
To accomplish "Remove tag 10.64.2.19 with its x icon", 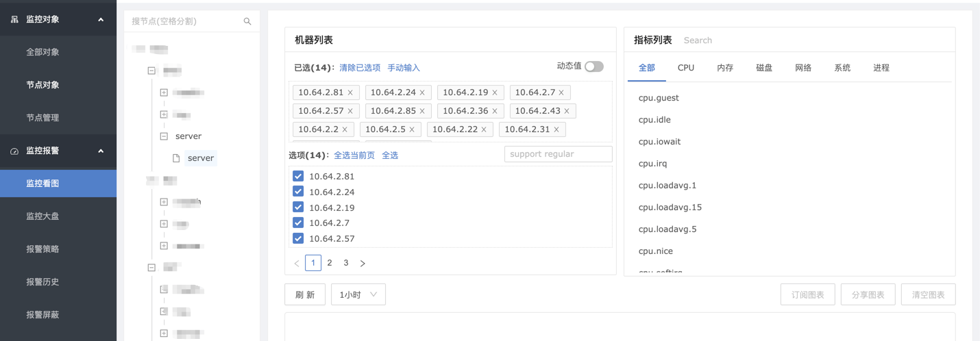I will coord(495,93).
